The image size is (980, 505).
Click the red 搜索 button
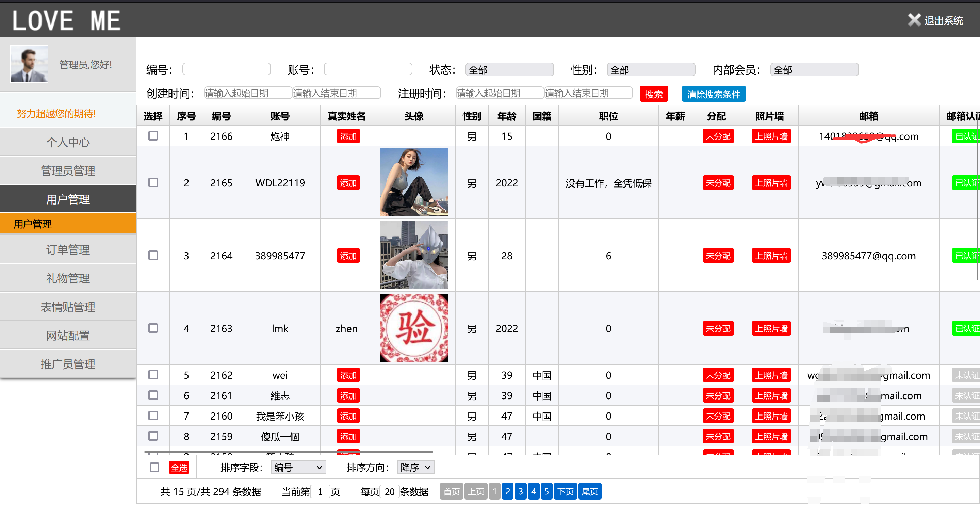point(654,94)
